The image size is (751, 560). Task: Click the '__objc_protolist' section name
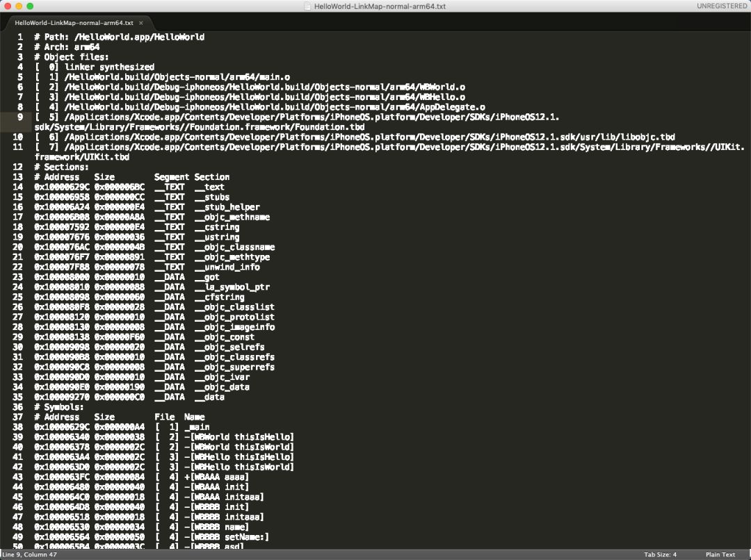pos(235,318)
